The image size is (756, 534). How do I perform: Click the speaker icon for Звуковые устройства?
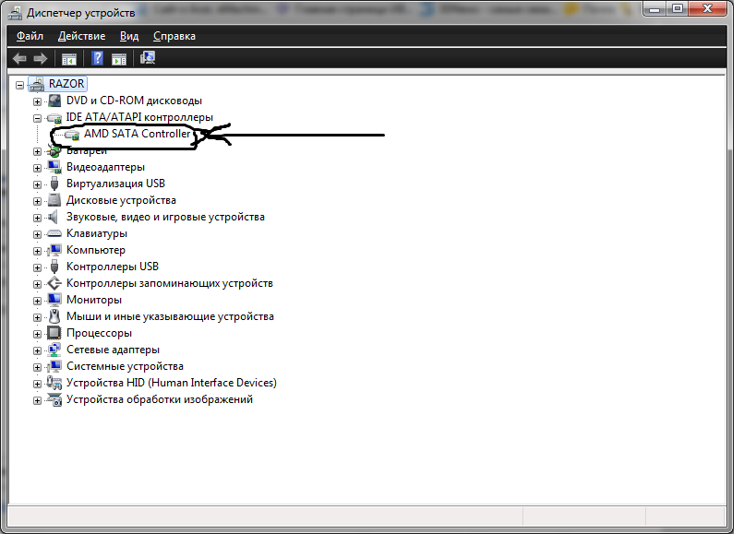[x=54, y=217]
